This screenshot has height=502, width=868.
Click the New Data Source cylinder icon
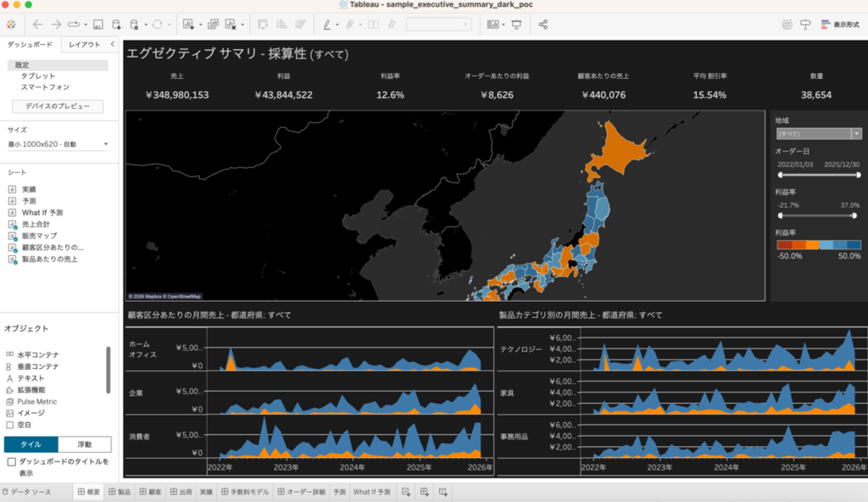116,25
